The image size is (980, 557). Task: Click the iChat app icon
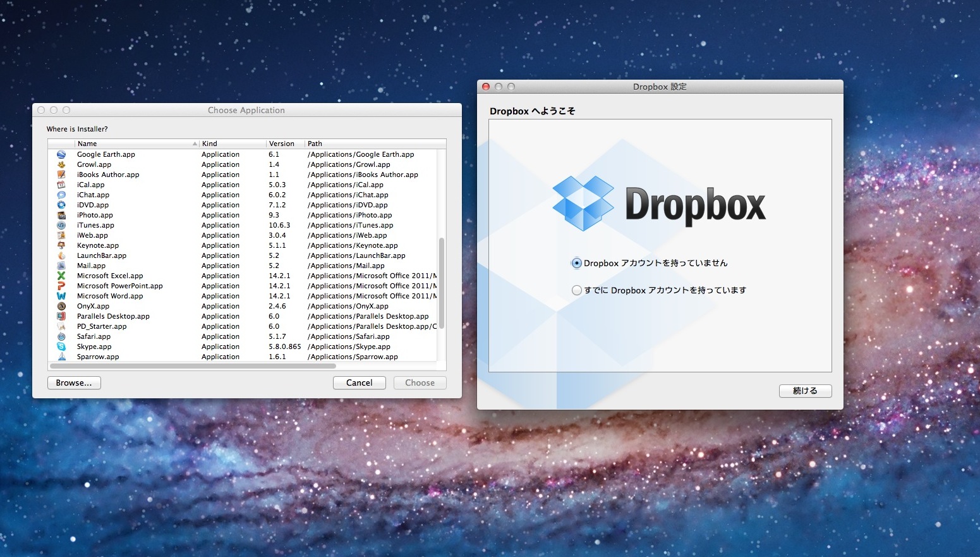61,195
